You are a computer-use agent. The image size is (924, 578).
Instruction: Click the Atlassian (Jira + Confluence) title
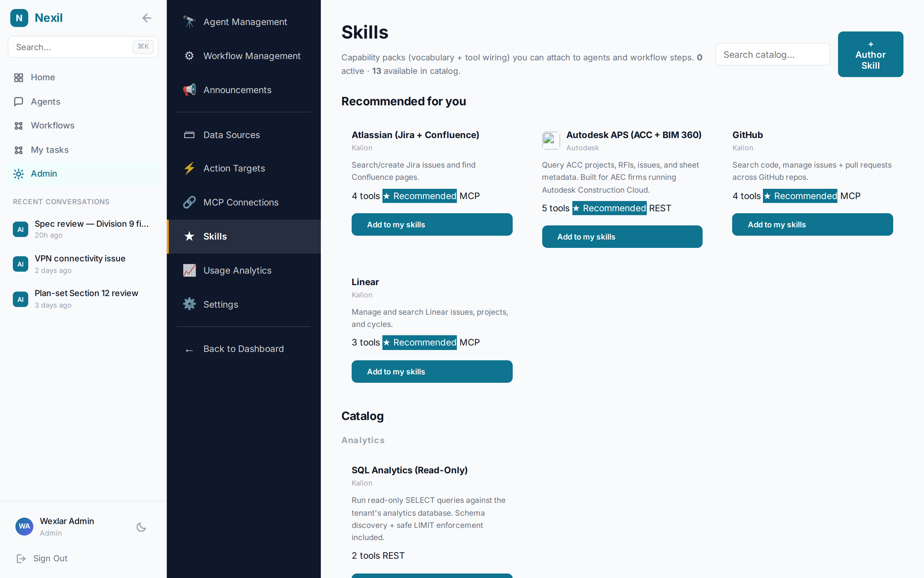tap(415, 135)
